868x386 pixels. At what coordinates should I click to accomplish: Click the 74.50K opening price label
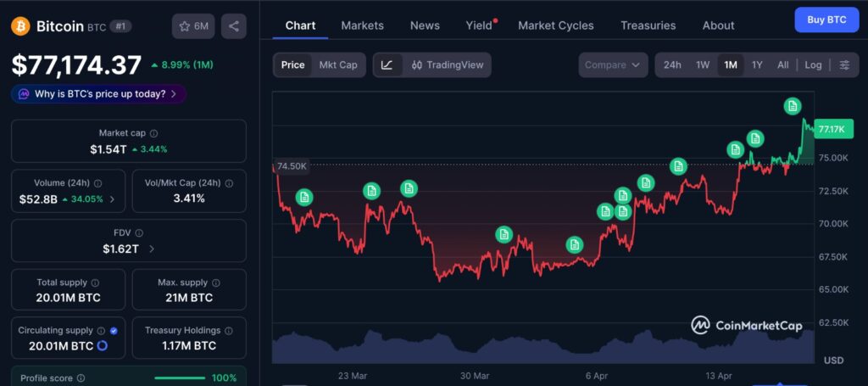pyautogui.click(x=292, y=165)
